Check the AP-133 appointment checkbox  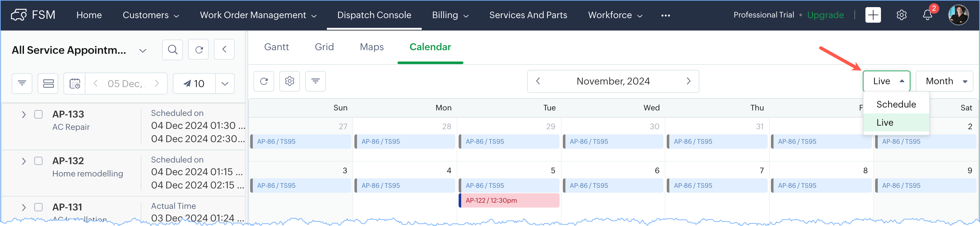point(39,114)
